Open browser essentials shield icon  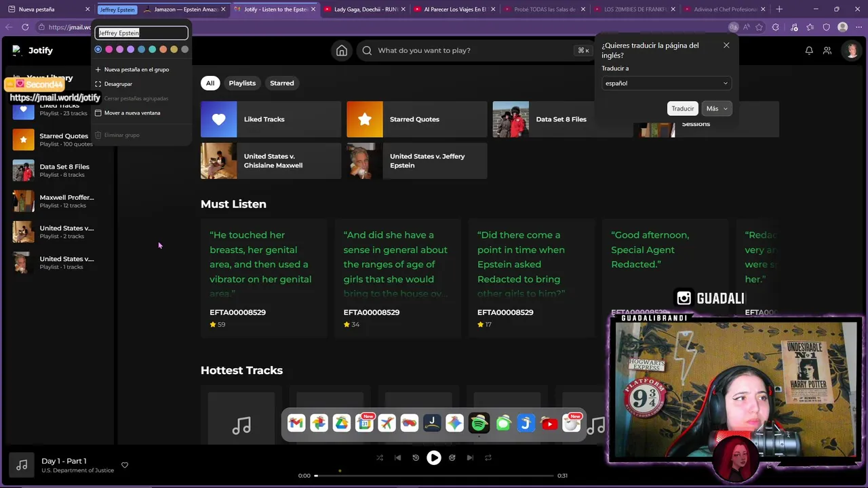pyautogui.click(x=826, y=27)
